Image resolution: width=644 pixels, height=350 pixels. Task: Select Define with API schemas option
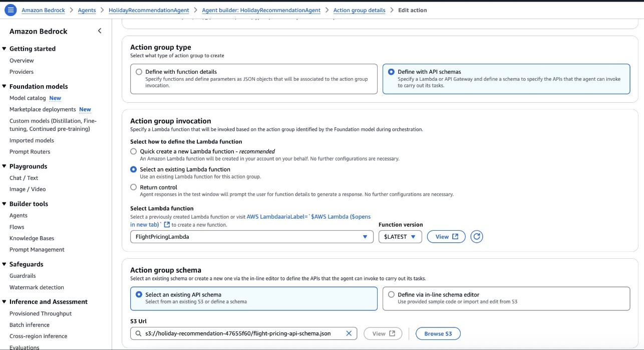[506, 79]
